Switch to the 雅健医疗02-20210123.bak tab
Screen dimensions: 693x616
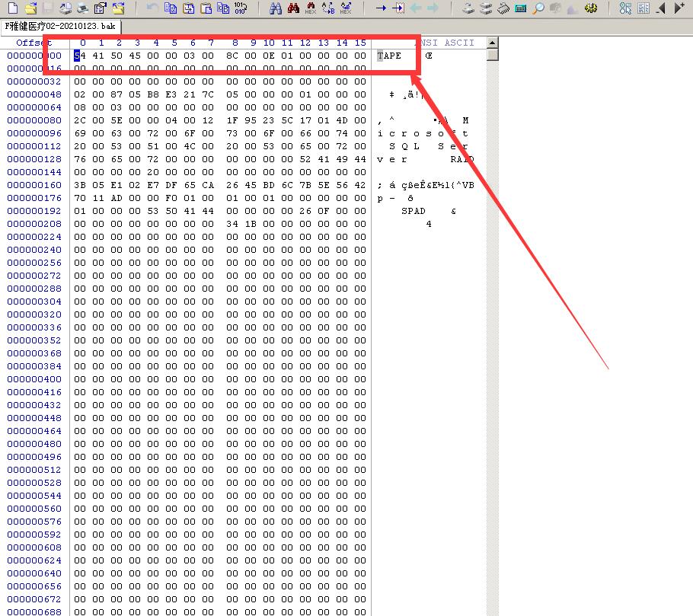click(60, 26)
